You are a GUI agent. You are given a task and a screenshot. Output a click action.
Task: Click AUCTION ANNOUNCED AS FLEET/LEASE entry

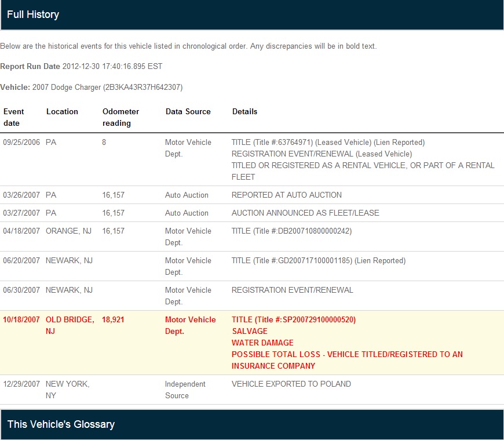pos(305,213)
